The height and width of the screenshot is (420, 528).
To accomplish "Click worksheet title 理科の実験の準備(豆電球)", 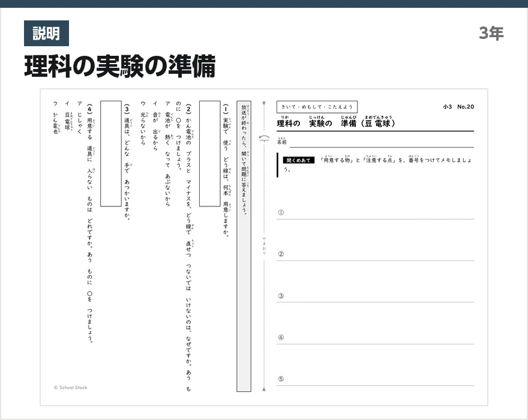I will [x=336, y=122].
